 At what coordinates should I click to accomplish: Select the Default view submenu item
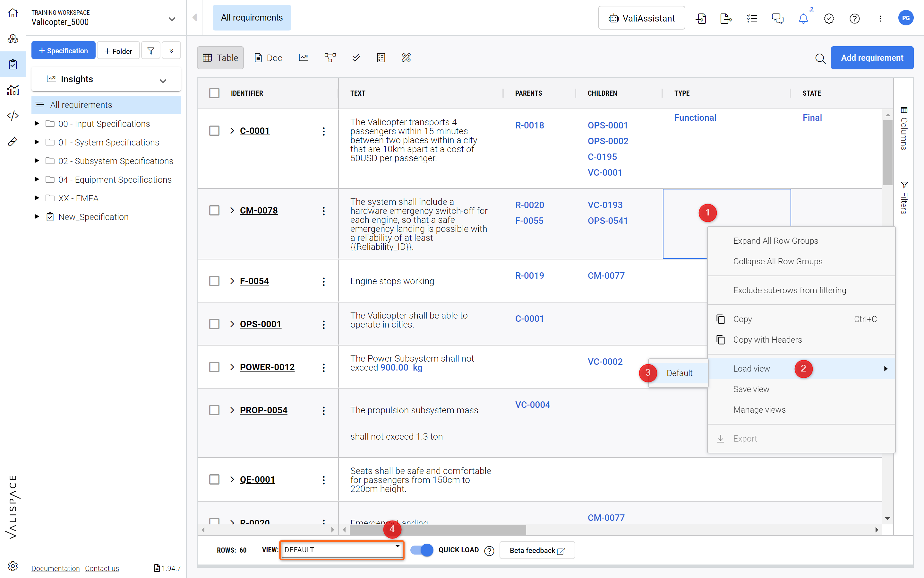tap(679, 373)
